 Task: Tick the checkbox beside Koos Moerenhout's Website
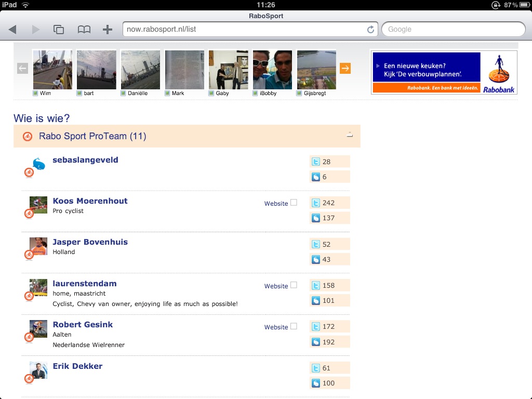coord(294,203)
